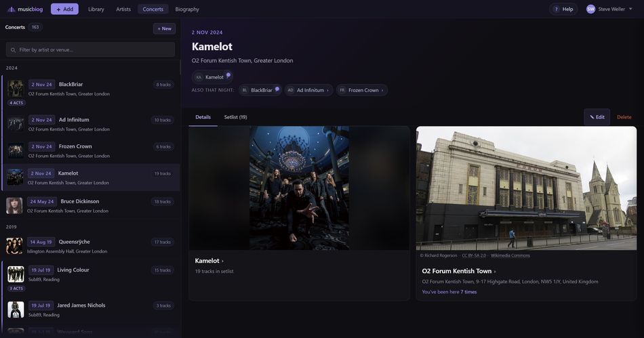The width and height of the screenshot is (644, 338).
Task: Click the speech bubble icon on Kamelot chip
Action: pos(228,75)
